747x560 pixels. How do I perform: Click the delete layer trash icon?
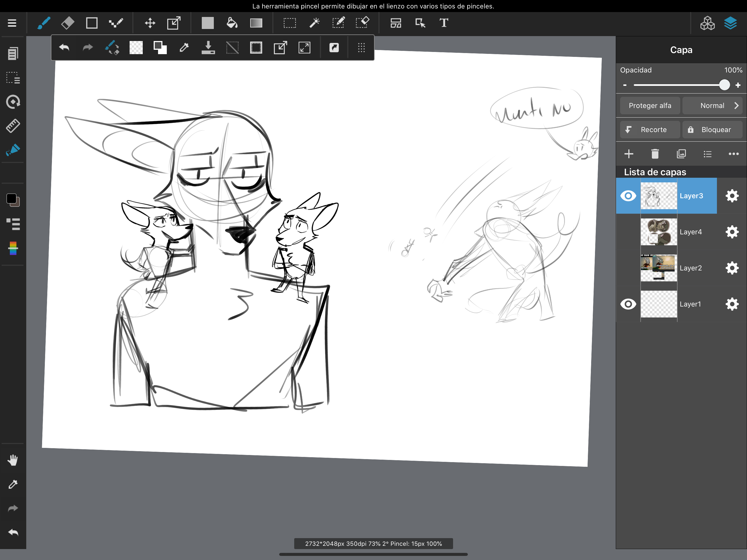point(655,154)
